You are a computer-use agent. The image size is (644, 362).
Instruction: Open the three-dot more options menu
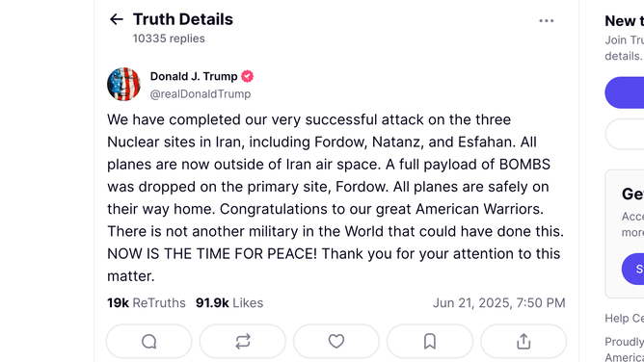[x=547, y=20]
